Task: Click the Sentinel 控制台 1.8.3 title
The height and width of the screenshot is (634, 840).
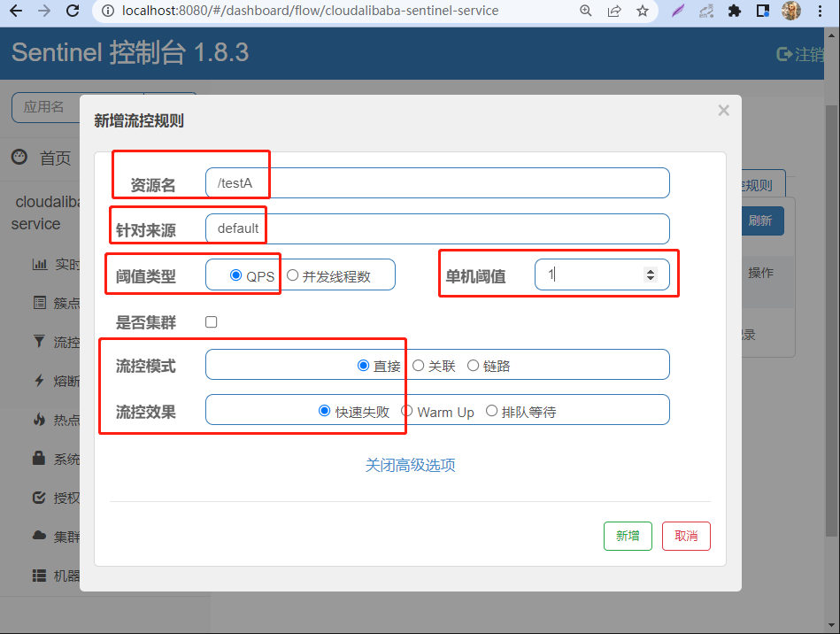Action: click(130, 52)
